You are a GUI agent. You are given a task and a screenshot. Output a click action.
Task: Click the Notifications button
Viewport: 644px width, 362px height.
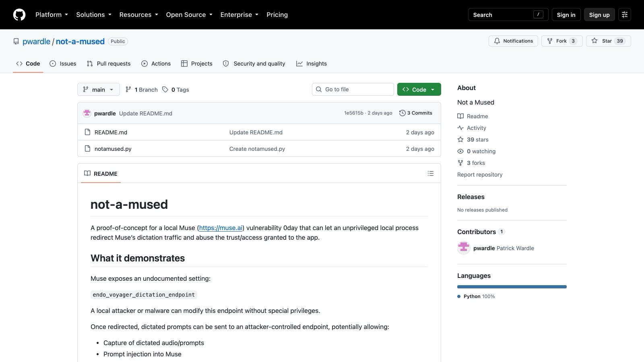(x=513, y=41)
